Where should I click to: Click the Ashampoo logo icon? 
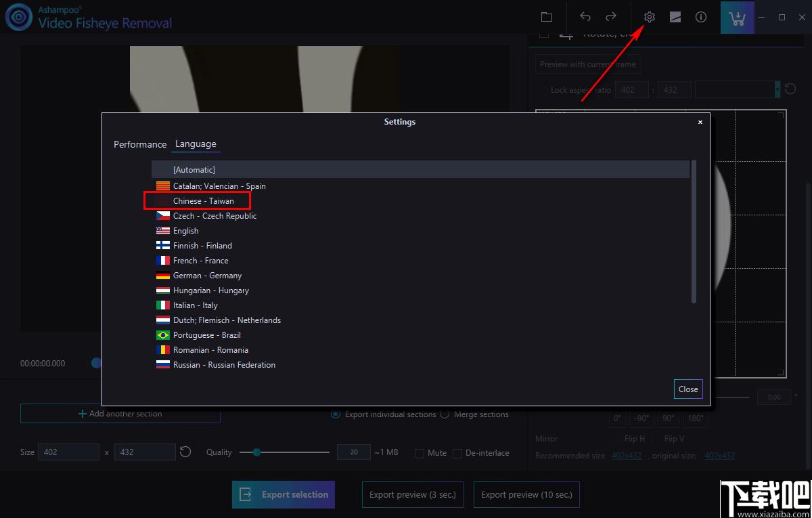(x=18, y=17)
